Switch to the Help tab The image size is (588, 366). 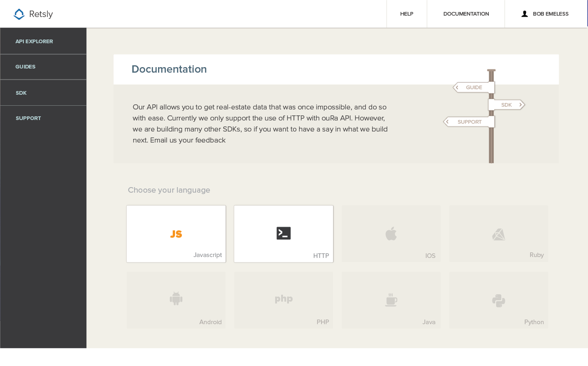tap(407, 14)
